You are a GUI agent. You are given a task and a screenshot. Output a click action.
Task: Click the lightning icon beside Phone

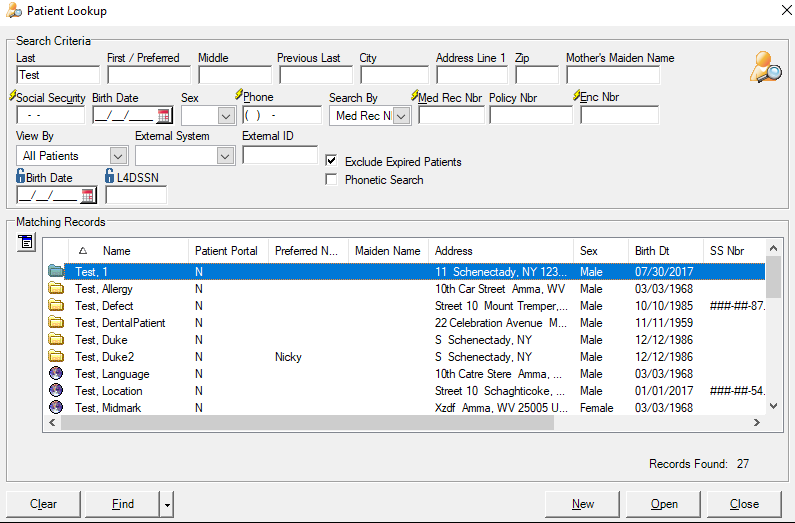239,94
